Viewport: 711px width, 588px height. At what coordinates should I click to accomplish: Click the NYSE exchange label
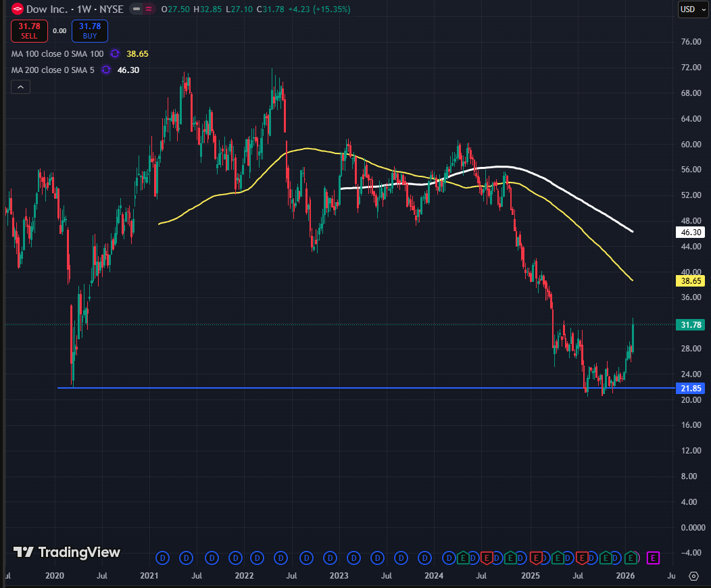[112, 9]
